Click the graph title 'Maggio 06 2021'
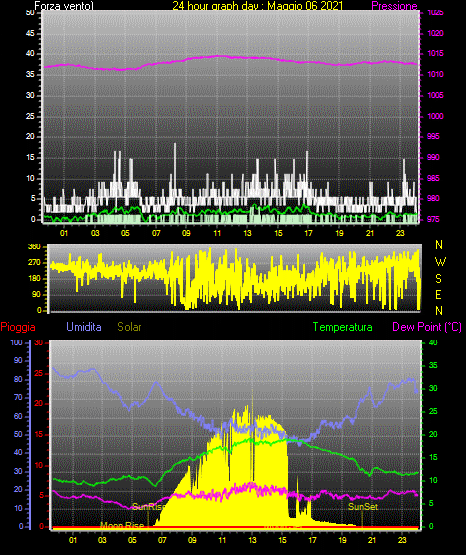This screenshot has width=466, height=555. tap(305, 6)
